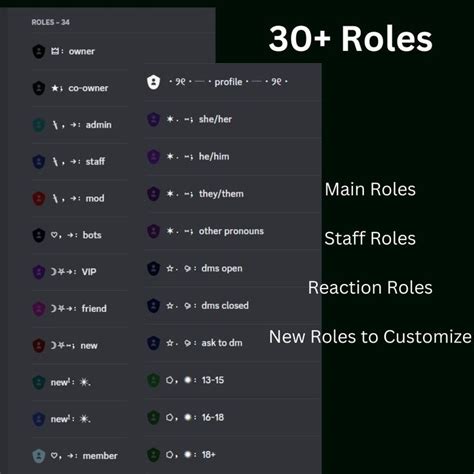
Task: Choose the they/them role
Action: [233, 194]
